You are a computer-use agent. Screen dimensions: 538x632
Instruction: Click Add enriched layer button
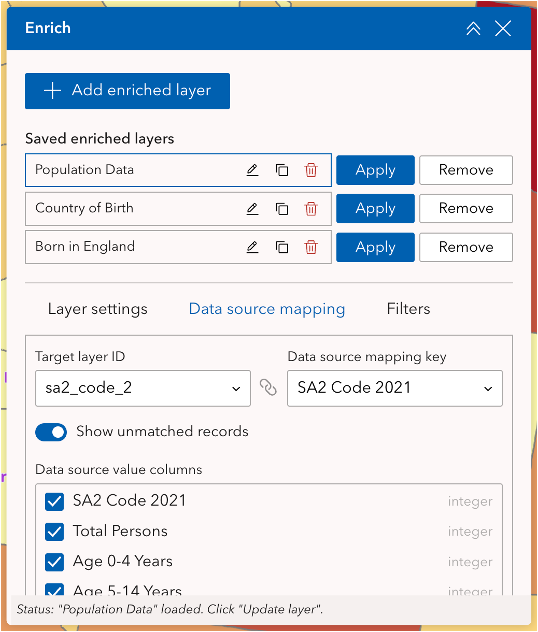(x=127, y=91)
